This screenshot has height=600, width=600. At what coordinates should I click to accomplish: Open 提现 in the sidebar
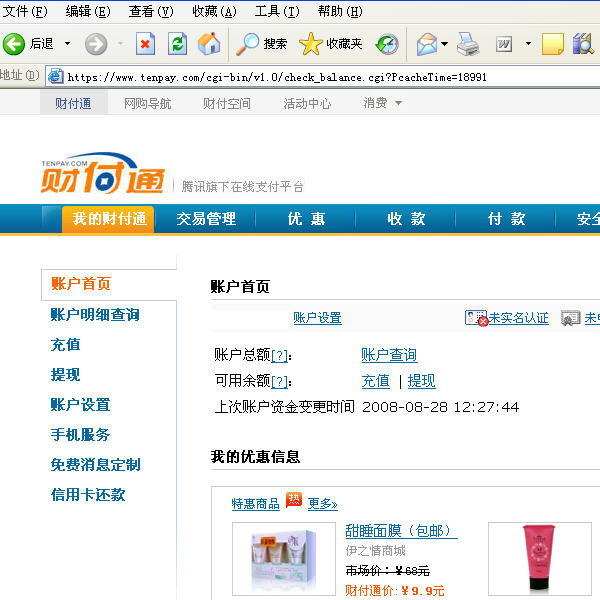coord(65,374)
